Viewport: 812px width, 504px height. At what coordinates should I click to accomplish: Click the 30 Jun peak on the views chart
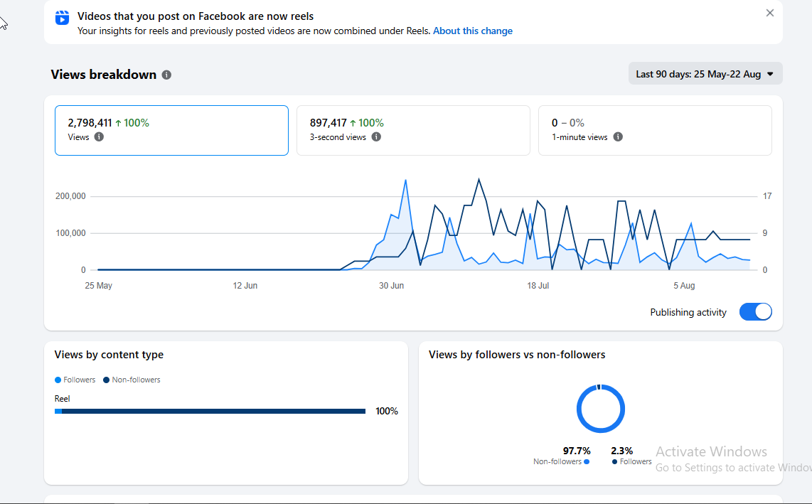(x=405, y=181)
